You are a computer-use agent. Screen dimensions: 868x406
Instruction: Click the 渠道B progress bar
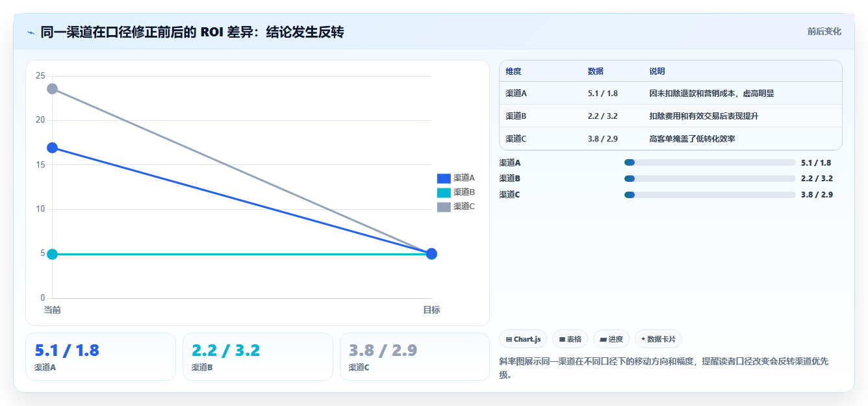[x=709, y=179]
